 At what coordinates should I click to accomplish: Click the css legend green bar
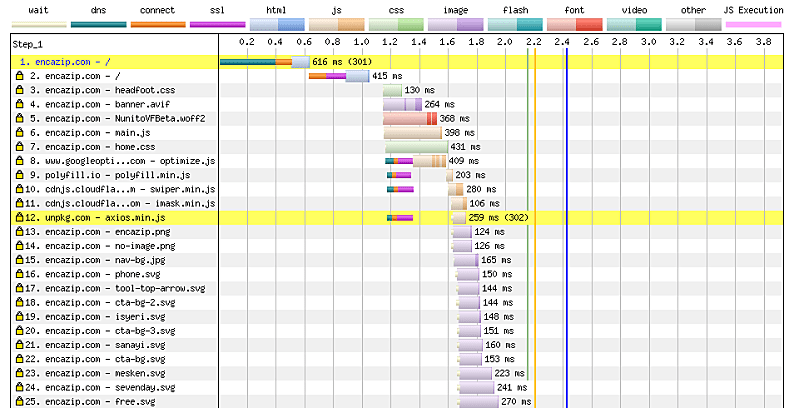click(x=397, y=25)
